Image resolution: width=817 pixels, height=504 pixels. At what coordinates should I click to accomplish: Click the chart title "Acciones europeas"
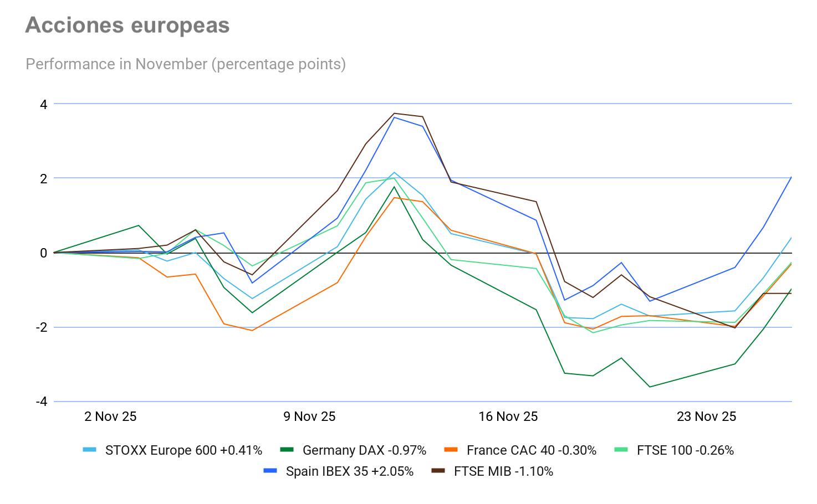click(x=127, y=25)
